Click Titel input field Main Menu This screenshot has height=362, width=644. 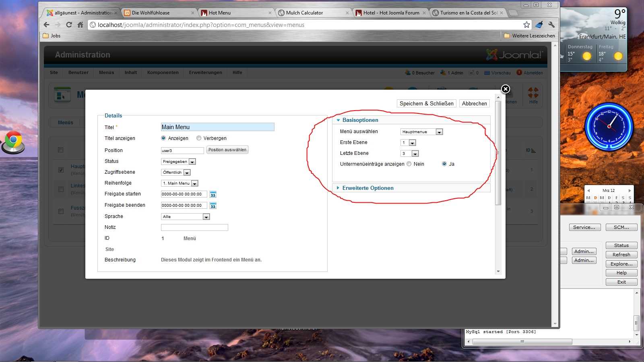pos(218,127)
